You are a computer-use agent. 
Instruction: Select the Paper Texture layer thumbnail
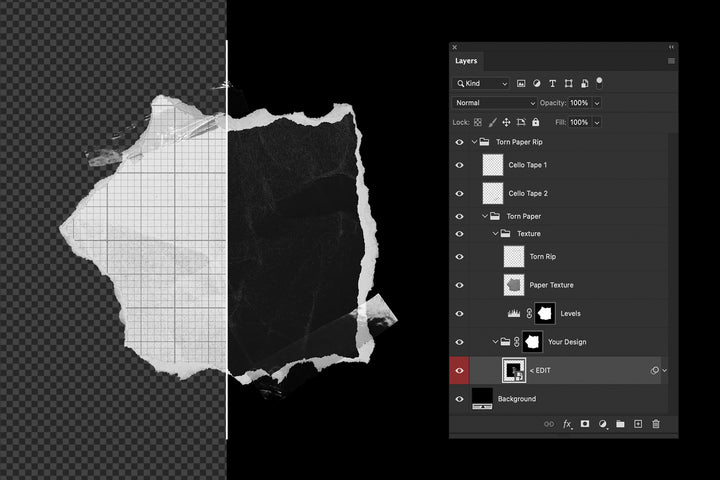coord(514,285)
